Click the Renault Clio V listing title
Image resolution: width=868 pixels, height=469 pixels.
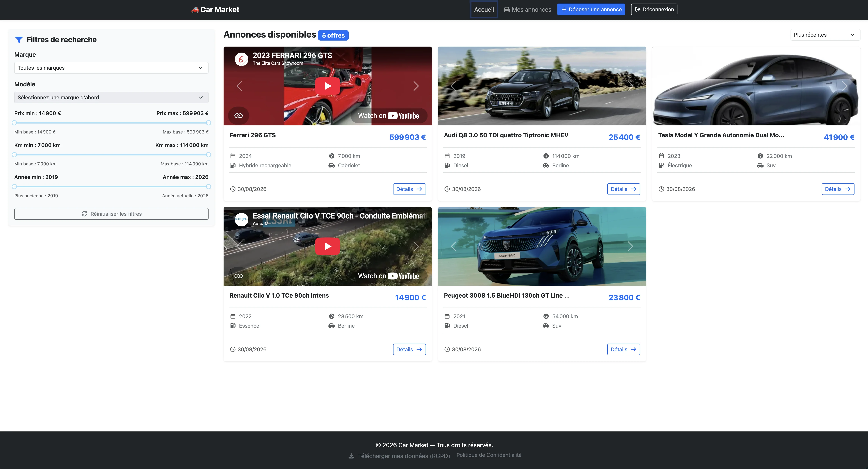tap(279, 295)
